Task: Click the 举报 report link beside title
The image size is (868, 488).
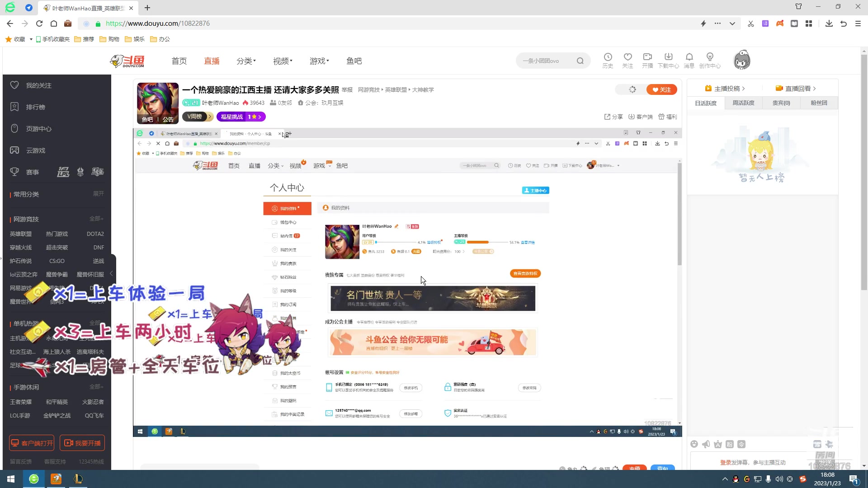Action: coord(347,90)
